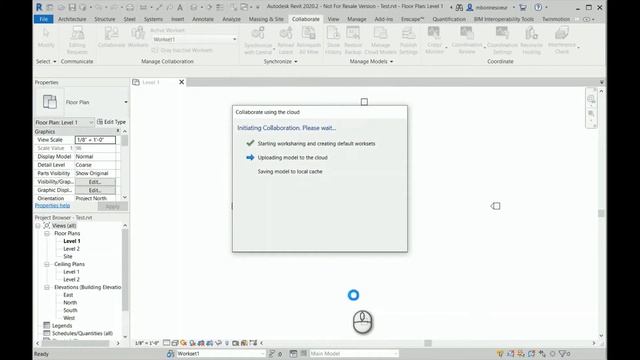This screenshot has height=360, width=640.
Task: Click the Modify tool in the ribbon
Action: [x=46, y=37]
